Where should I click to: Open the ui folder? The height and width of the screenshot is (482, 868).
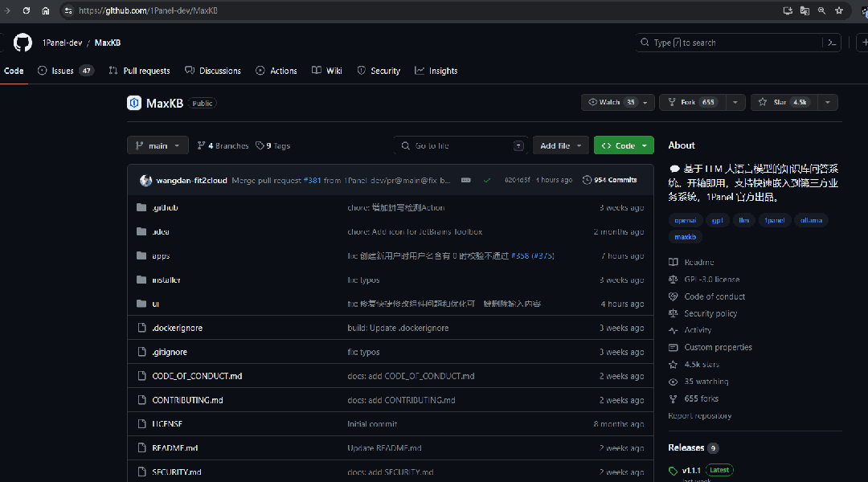156,304
